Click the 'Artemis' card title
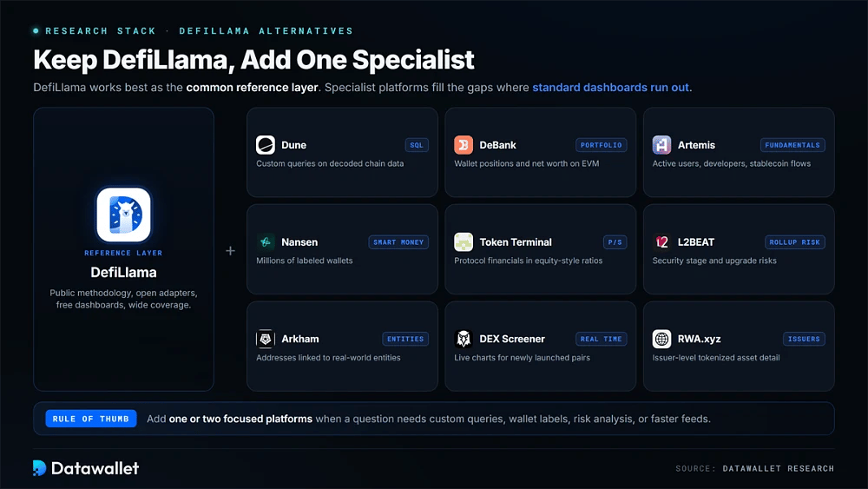Image resolution: width=868 pixels, height=489 pixels. tap(696, 145)
